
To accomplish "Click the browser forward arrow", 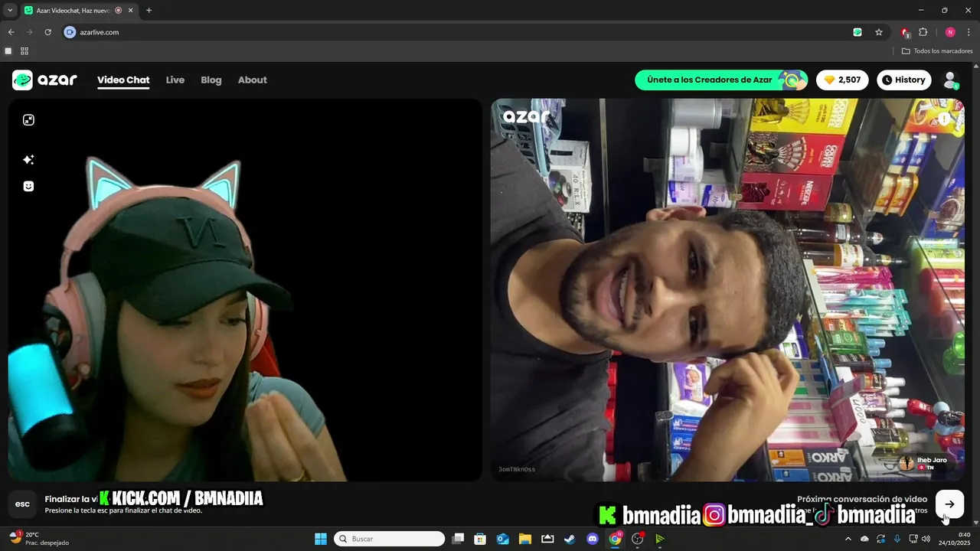I will (x=29, y=32).
